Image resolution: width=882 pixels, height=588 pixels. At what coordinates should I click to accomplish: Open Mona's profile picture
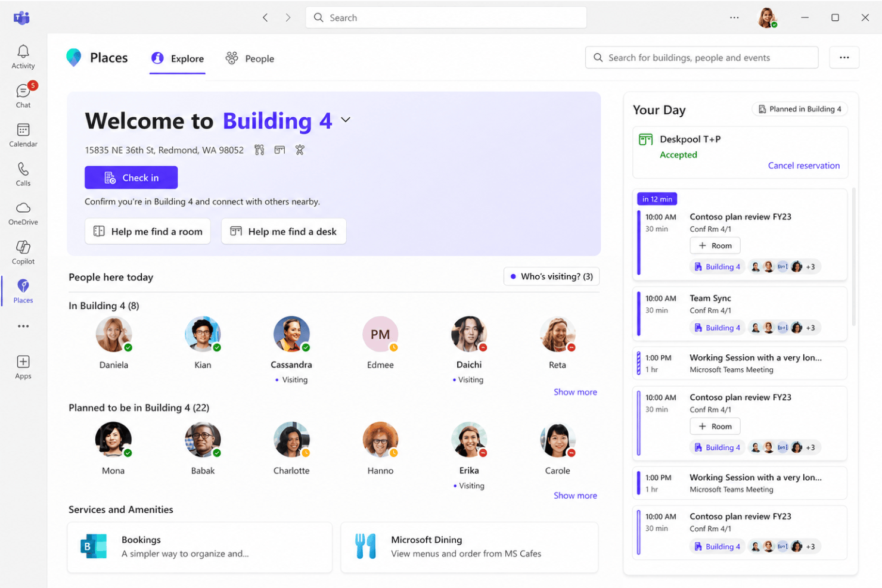click(x=113, y=440)
